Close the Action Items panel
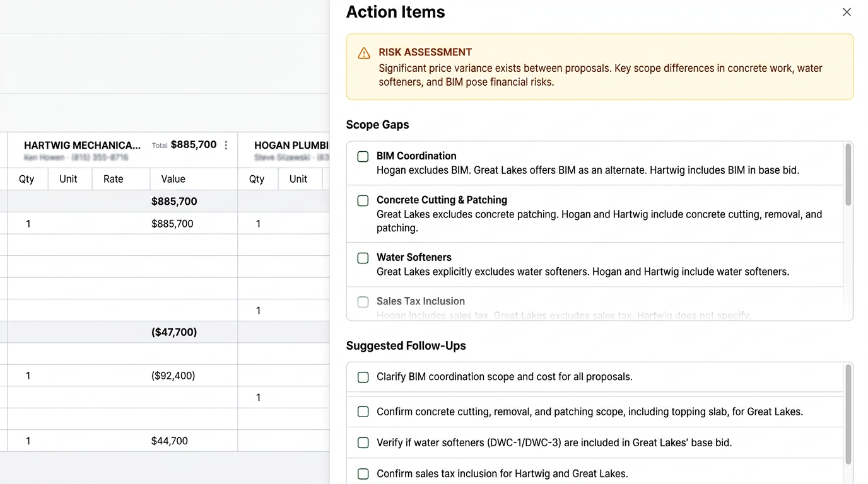 point(847,11)
